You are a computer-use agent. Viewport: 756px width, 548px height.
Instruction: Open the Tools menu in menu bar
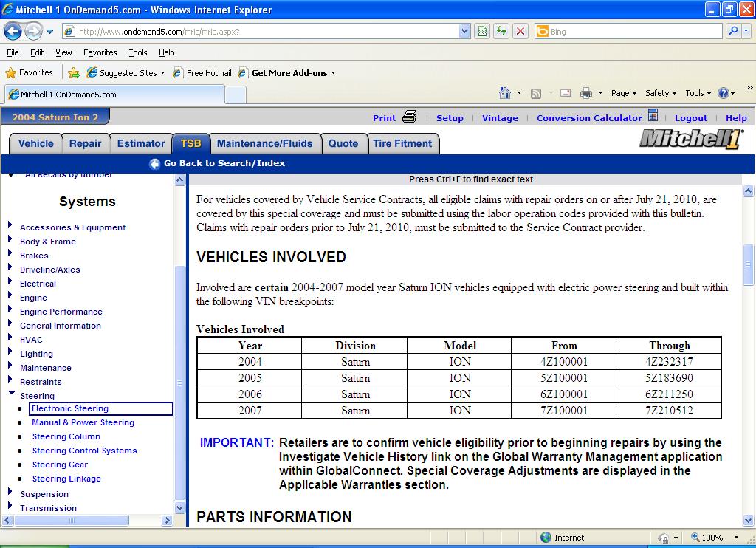(137, 52)
